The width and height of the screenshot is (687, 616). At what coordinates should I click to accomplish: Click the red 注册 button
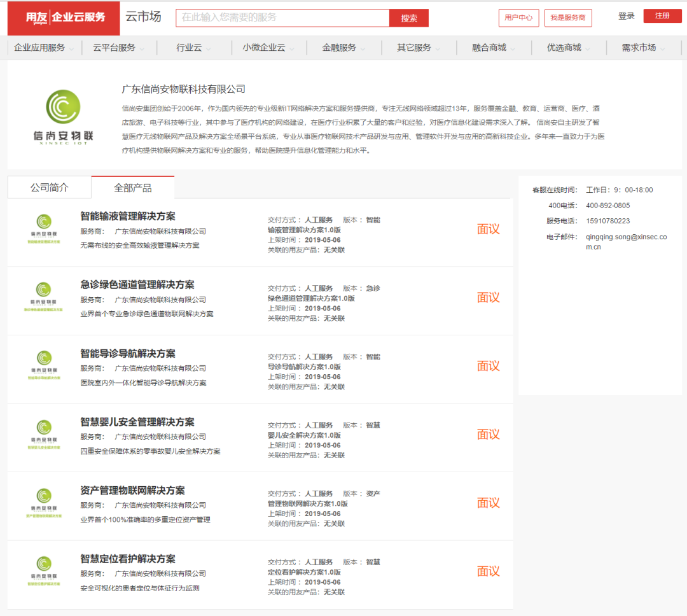coord(662,16)
